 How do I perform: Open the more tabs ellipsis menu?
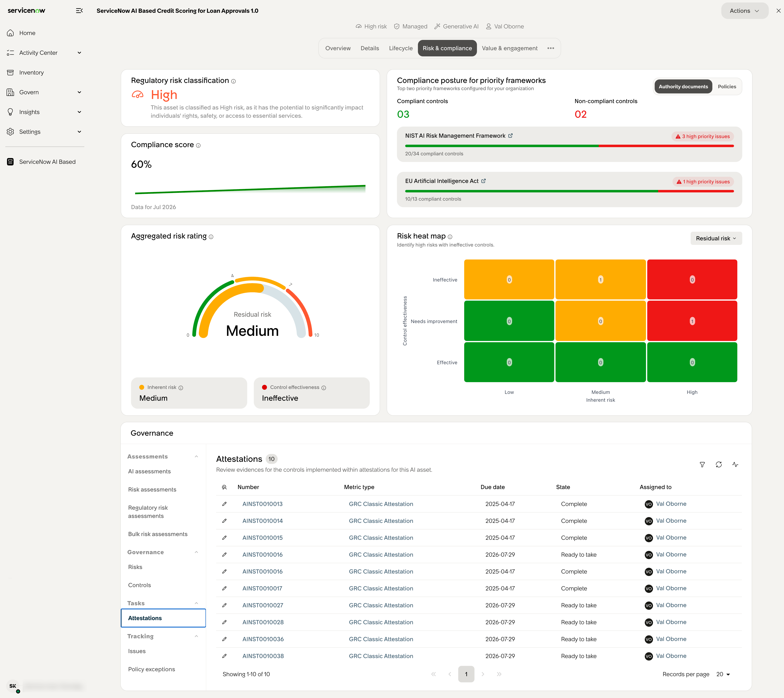pyautogui.click(x=551, y=48)
